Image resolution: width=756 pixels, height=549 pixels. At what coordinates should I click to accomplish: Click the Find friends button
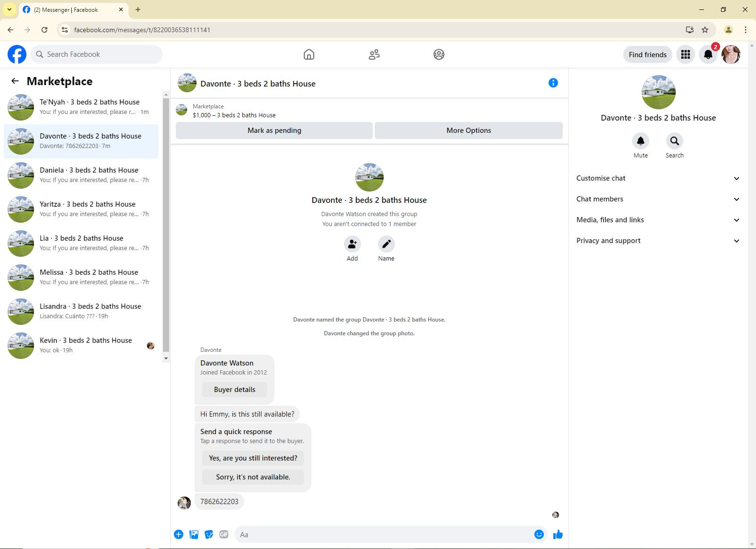648,54
